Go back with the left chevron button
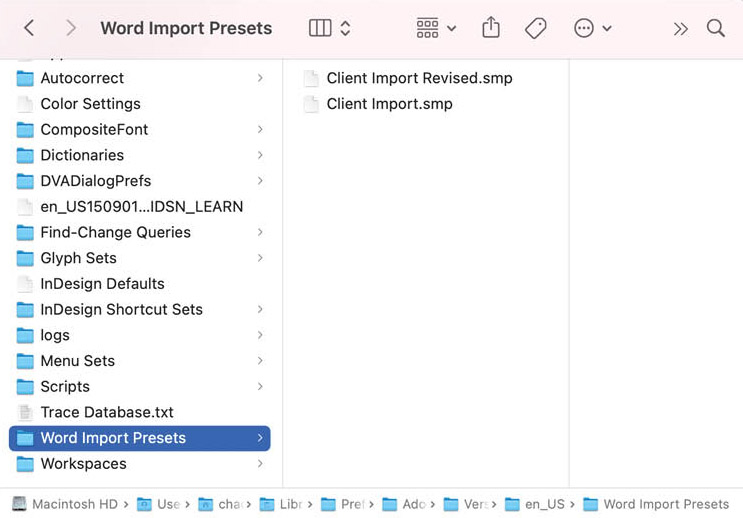Image resolution: width=743 pixels, height=518 pixels. pos(29,28)
